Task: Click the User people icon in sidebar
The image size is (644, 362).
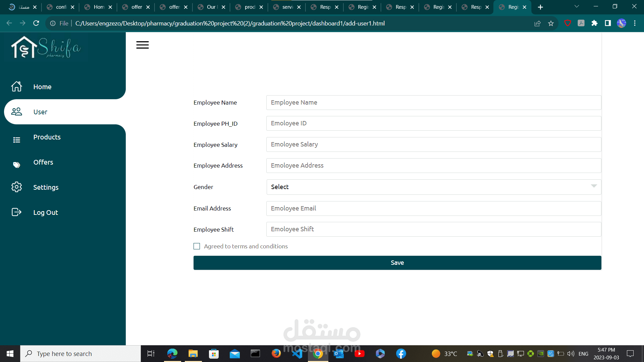Action: pyautogui.click(x=16, y=112)
